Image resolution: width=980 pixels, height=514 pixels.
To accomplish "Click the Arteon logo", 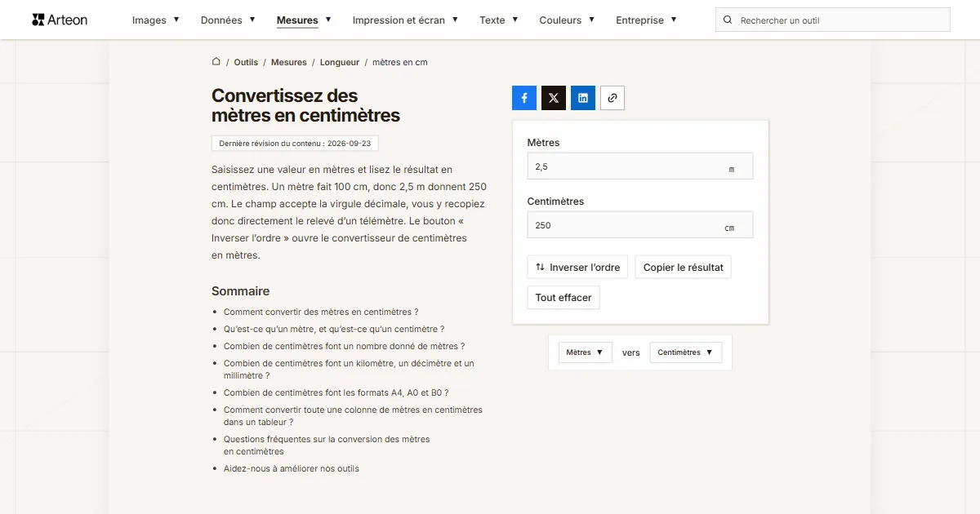I will click(60, 20).
